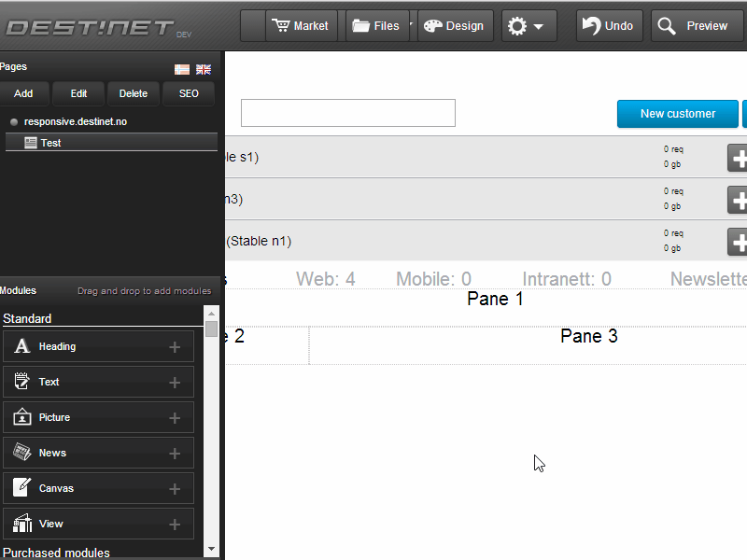Delete the selected page
The image size is (747, 560).
[133, 93]
